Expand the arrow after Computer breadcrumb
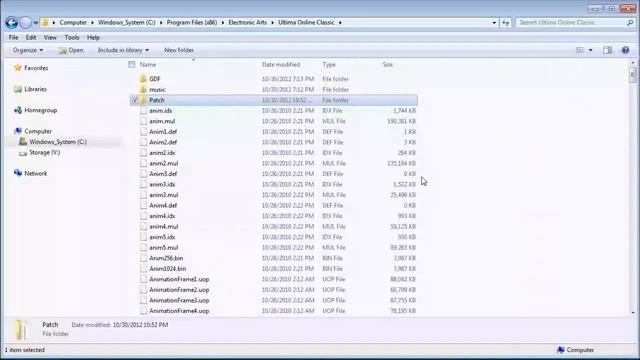The height and width of the screenshot is (360, 640). point(92,23)
